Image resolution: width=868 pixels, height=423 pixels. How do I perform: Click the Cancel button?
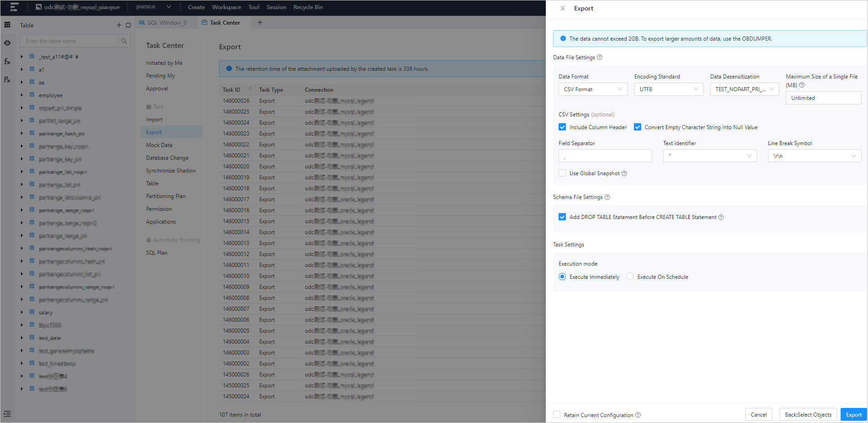tap(758, 415)
